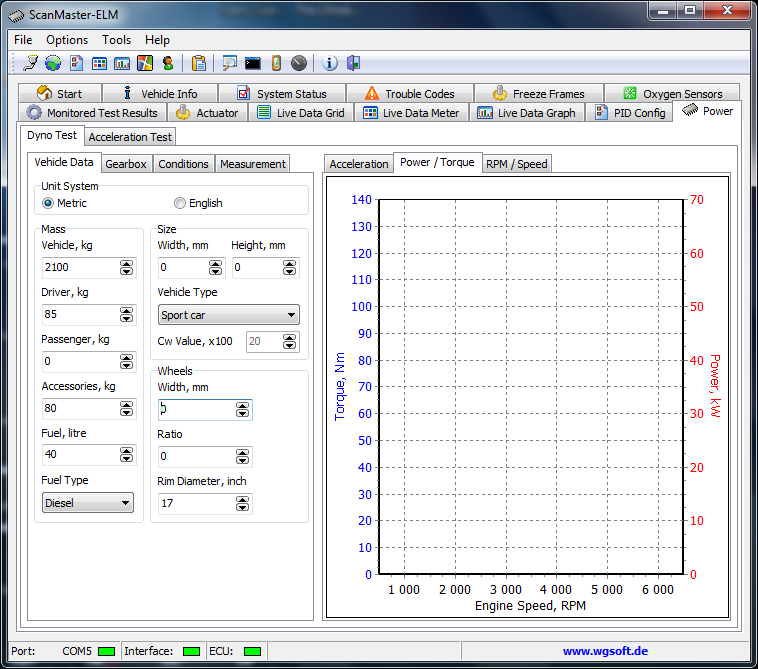Screen dimensions: 758x669
Task: Click the exit door icon in toolbar
Action: [353, 63]
